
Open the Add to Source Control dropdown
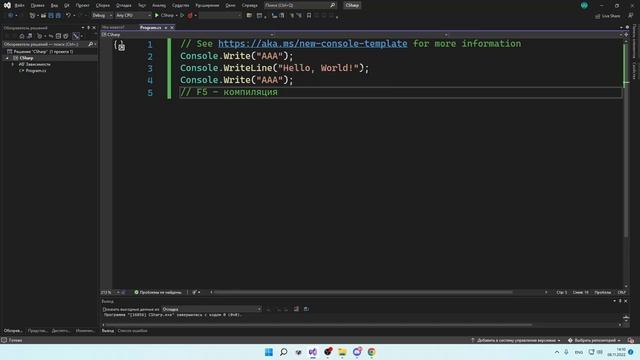516,340
